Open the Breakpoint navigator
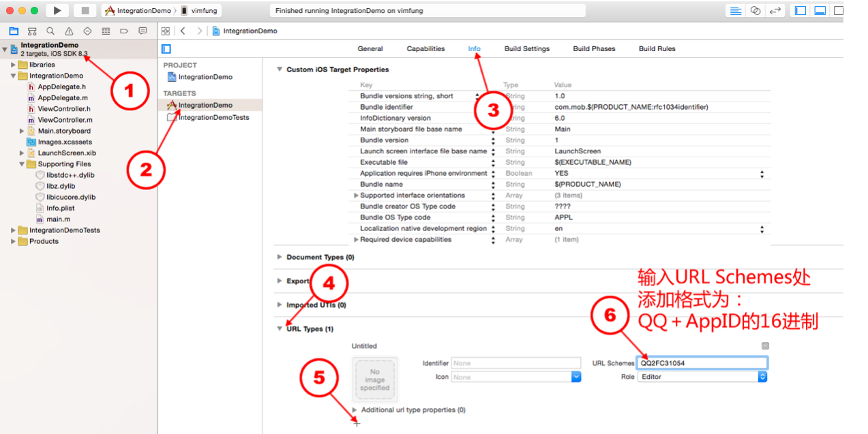The height and width of the screenshot is (434, 868). pos(124,31)
